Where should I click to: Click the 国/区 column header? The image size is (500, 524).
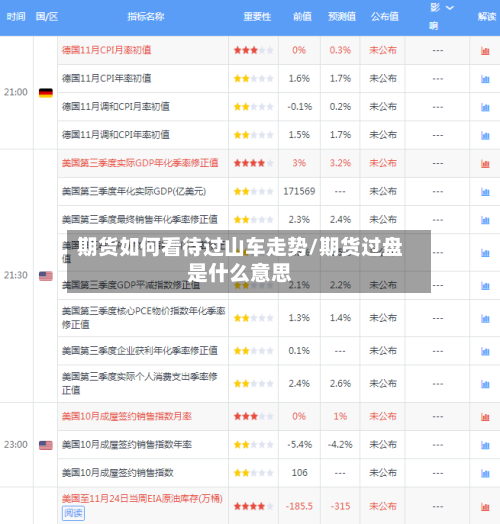(47, 16)
